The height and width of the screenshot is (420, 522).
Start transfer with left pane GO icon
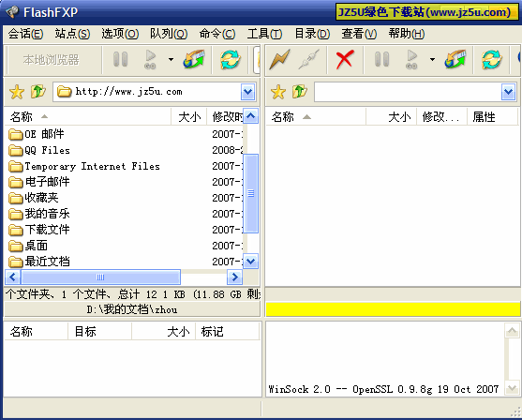click(150, 60)
